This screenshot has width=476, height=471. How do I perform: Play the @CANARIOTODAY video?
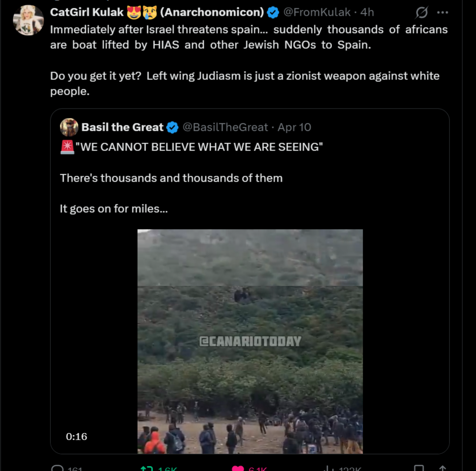click(250, 341)
